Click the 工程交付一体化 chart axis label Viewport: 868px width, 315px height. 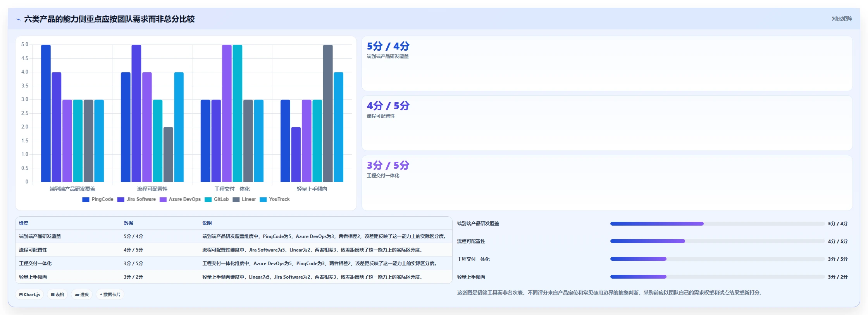(232, 189)
